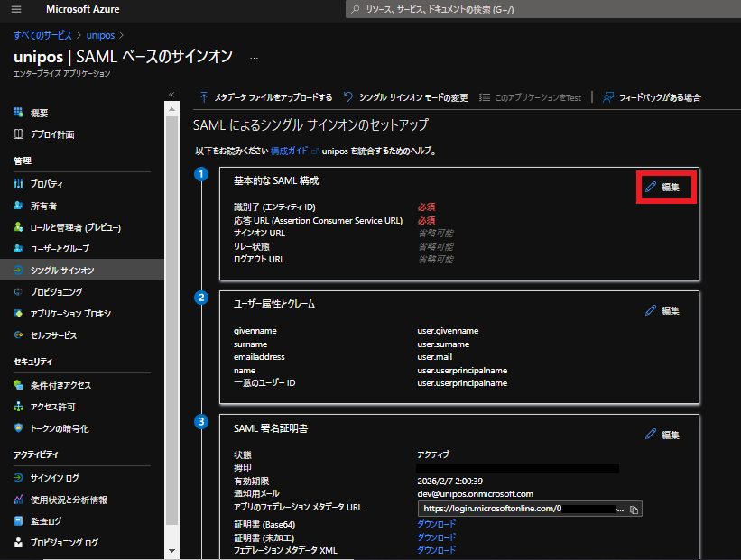Click the サインイン ログ icon
Viewport: 741px width, 560px height.
coord(18,477)
